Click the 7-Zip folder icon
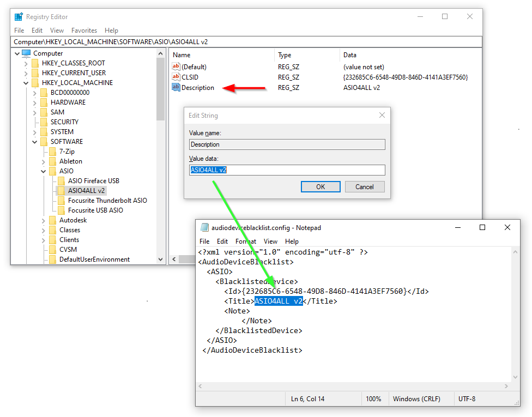 tap(52, 152)
